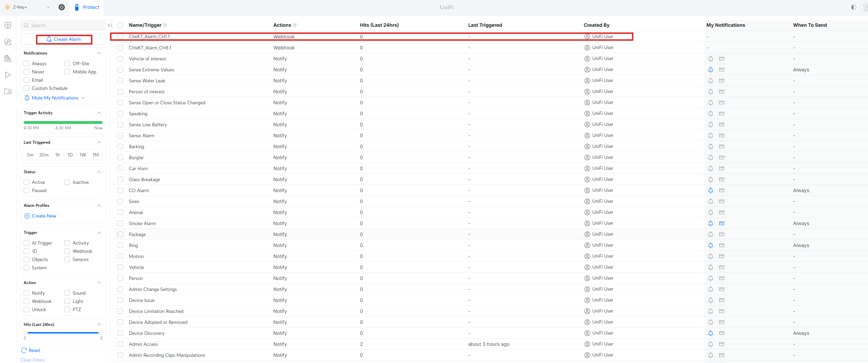The width and height of the screenshot is (868, 363).
Task: Open the dashboard grid icon in left sidebar
Action: pyautogui.click(x=8, y=25)
